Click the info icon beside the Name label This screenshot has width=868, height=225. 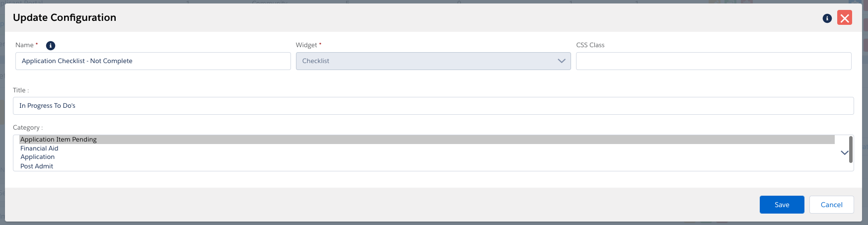tap(51, 46)
